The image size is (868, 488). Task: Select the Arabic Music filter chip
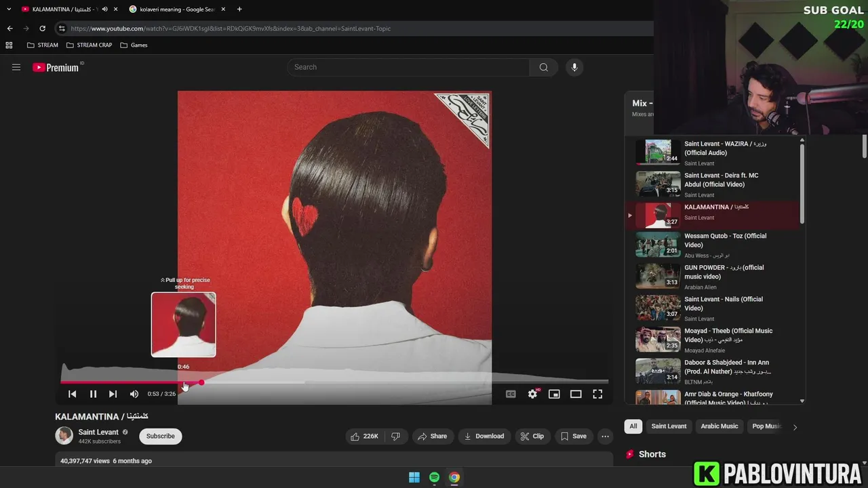tap(719, 426)
